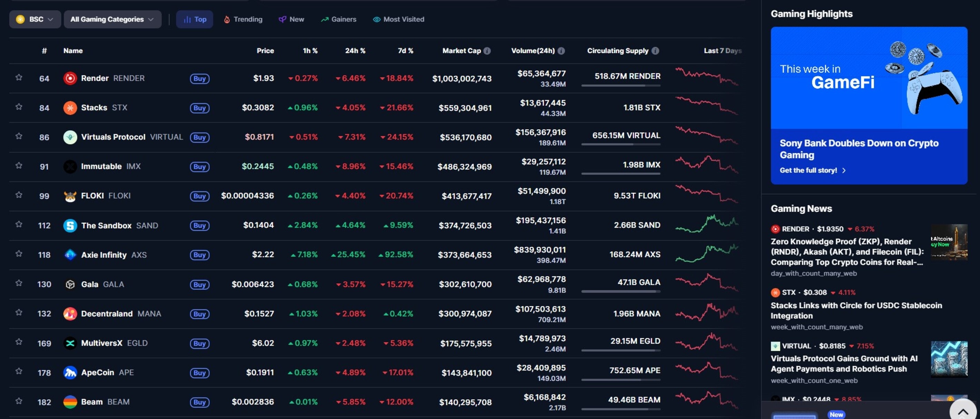Click the ApeCoin logo icon
Image resolution: width=980 pixels, height=419 pixels.
(70, 372)
